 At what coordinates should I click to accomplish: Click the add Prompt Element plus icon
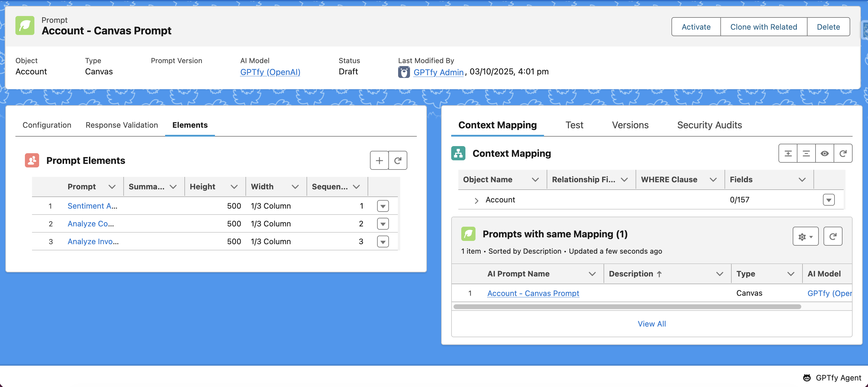(379, 160)
